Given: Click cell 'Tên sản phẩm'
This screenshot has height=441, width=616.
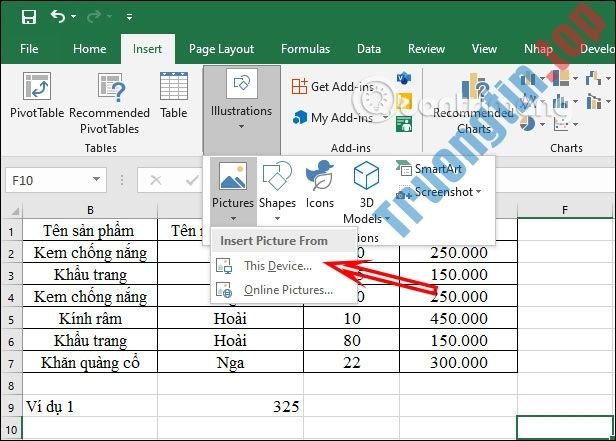Looking at the screenshot, I should click(90, 231).
